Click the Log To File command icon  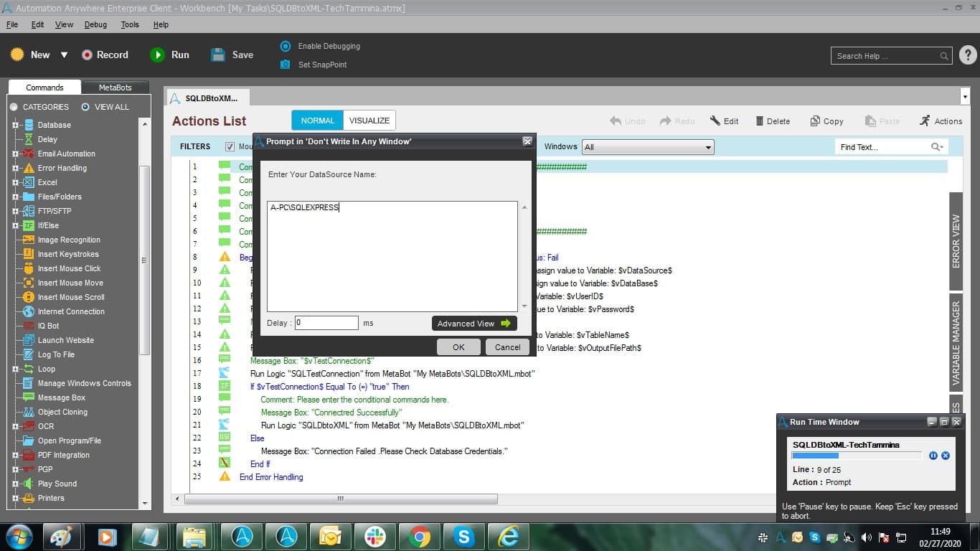(x=29, y=354)
